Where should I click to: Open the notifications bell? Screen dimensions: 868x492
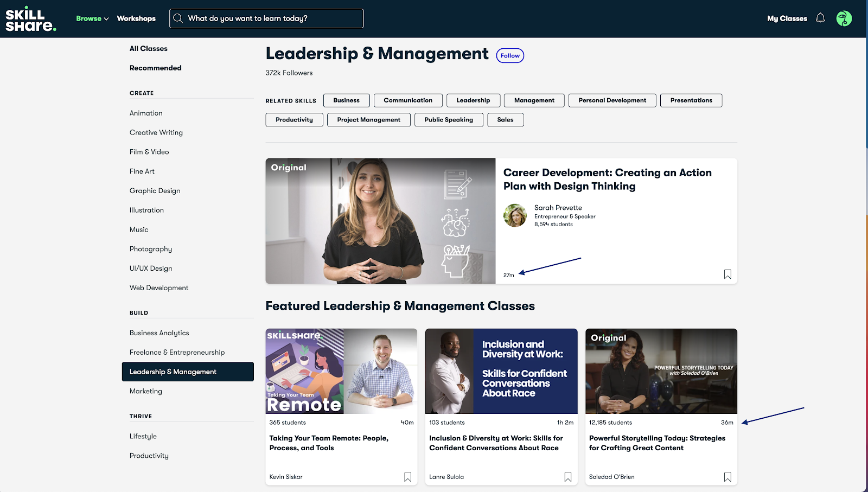820,18
